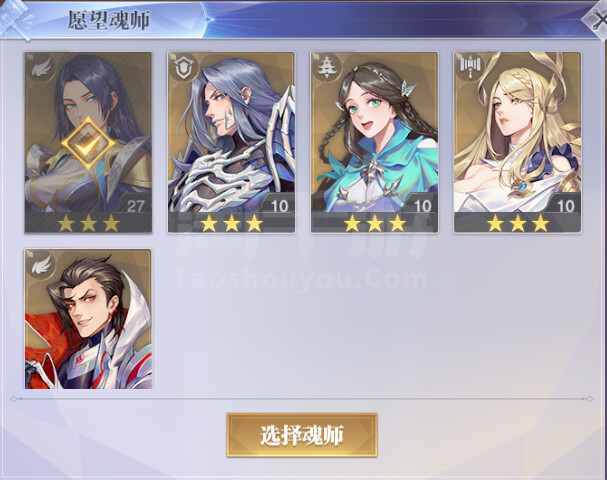Screen dimensions: 607x480
Task: Click the shield class icon on silver-haired card
Action: (x=185, y=69)
